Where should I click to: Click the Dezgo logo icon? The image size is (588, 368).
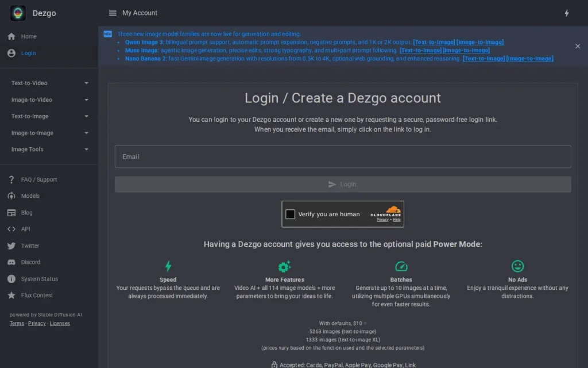click(18, 13)
